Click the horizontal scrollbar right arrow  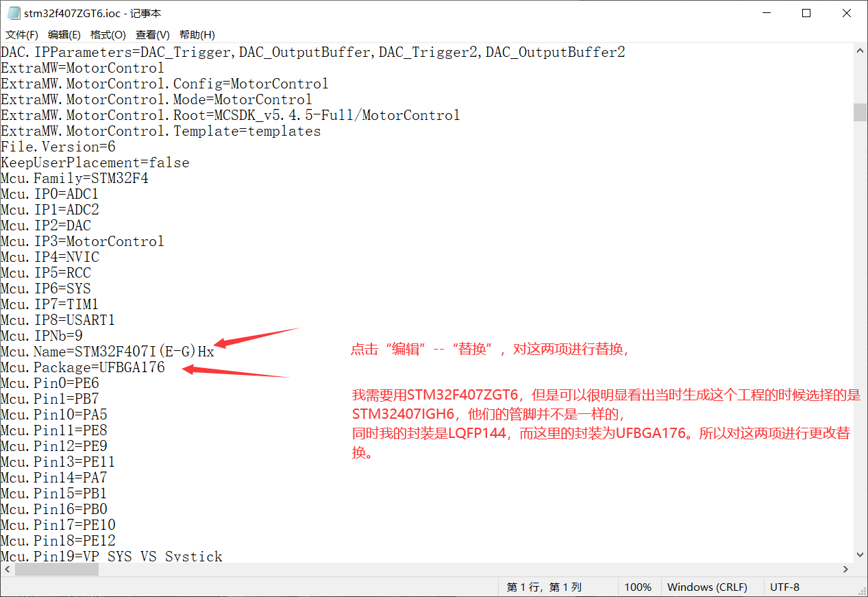(846, 569)
